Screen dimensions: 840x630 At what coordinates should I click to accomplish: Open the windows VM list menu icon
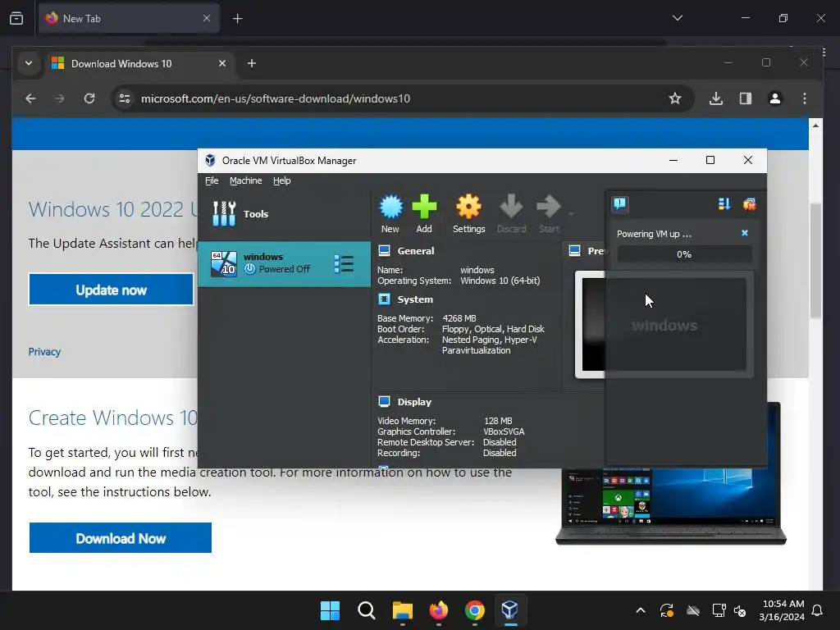pos(344,263)
